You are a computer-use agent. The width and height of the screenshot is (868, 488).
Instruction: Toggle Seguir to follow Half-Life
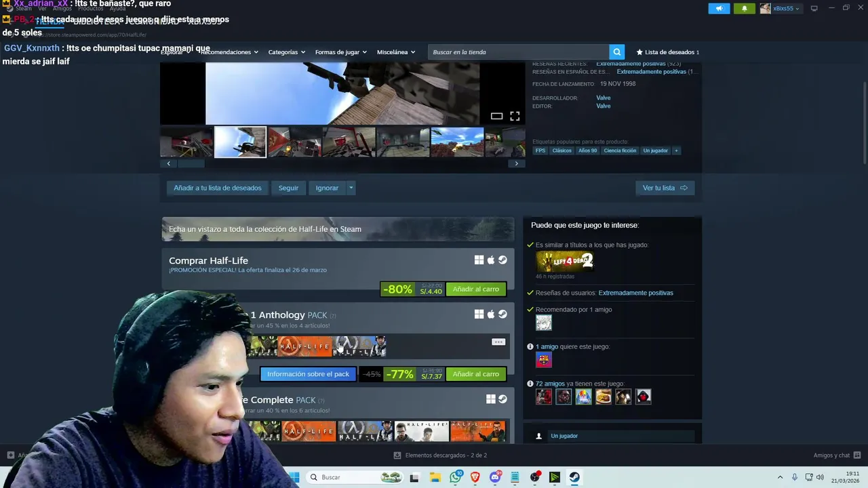(x=288, y=188)
